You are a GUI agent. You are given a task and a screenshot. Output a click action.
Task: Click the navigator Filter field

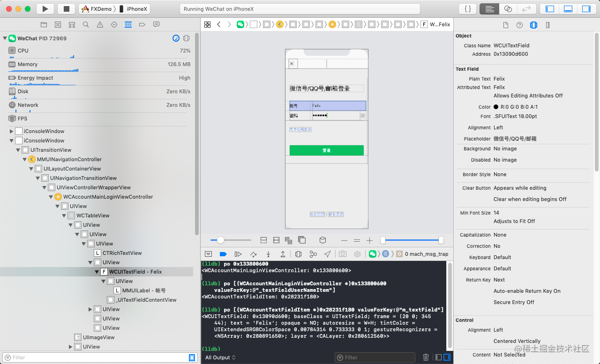[99, 357]
